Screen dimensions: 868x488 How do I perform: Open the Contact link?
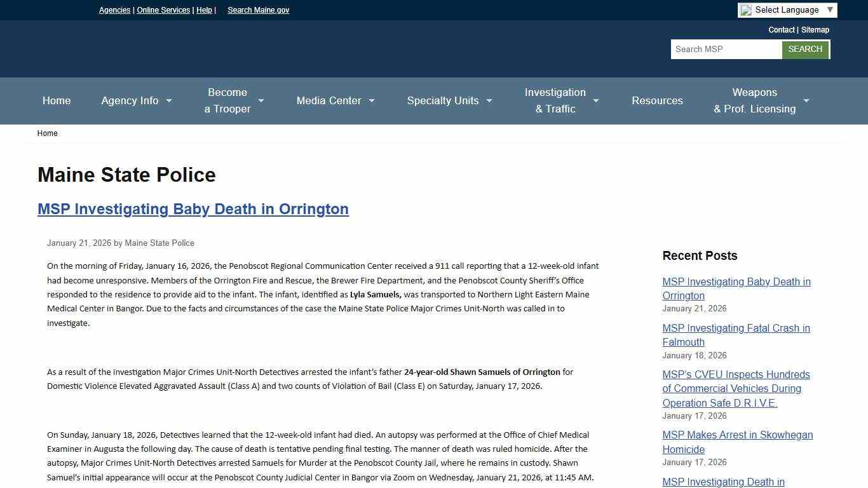[781, 30]
